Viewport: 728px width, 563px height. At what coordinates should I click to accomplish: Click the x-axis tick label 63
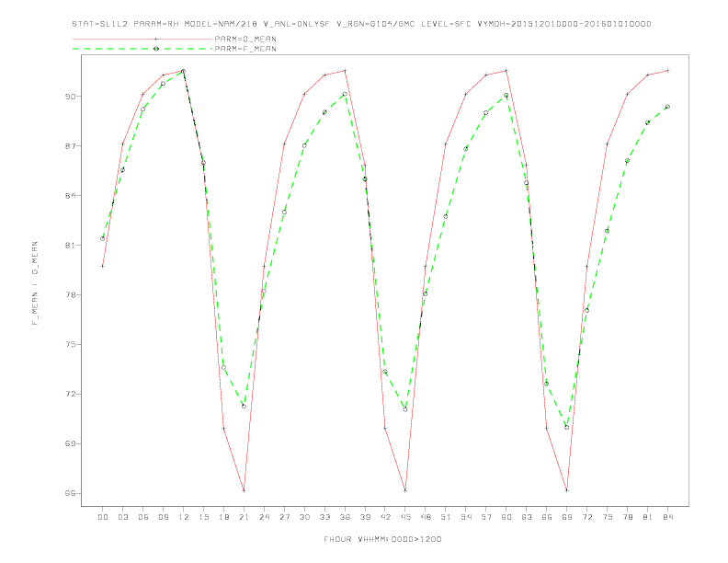(x=527, y=517)
